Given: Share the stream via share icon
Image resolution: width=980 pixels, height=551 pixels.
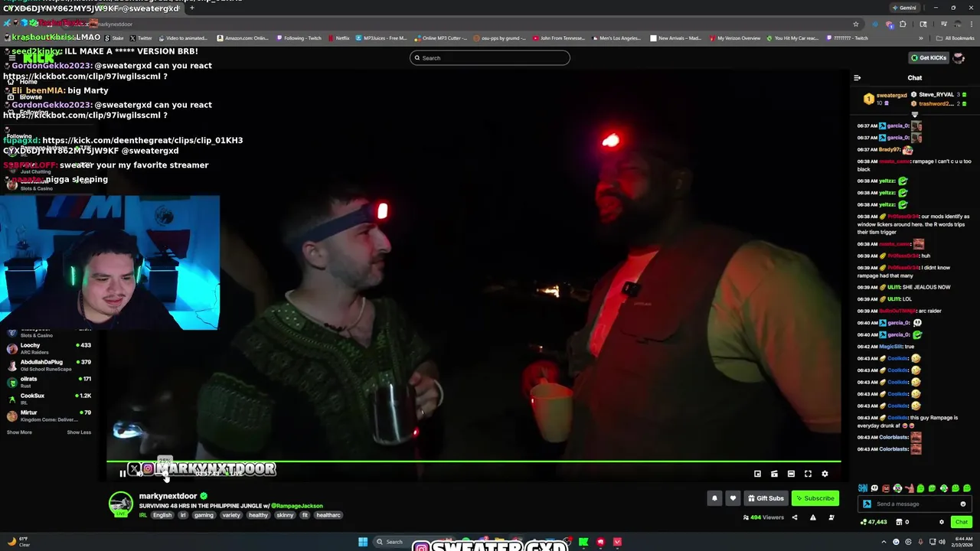Looking at the screenshot, I should pyautogui.click(x=794, y=517).
